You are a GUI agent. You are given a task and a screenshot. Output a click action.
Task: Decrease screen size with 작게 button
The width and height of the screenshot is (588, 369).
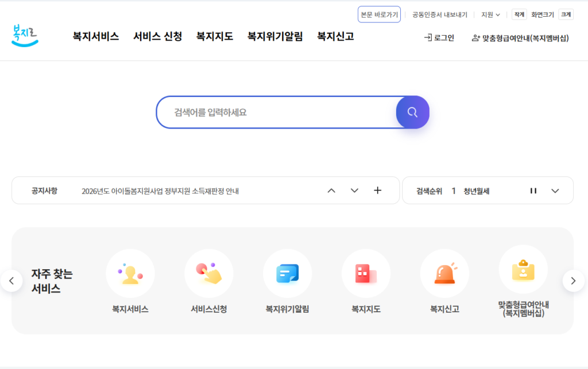pyautogui.click(x=519, y=14)
